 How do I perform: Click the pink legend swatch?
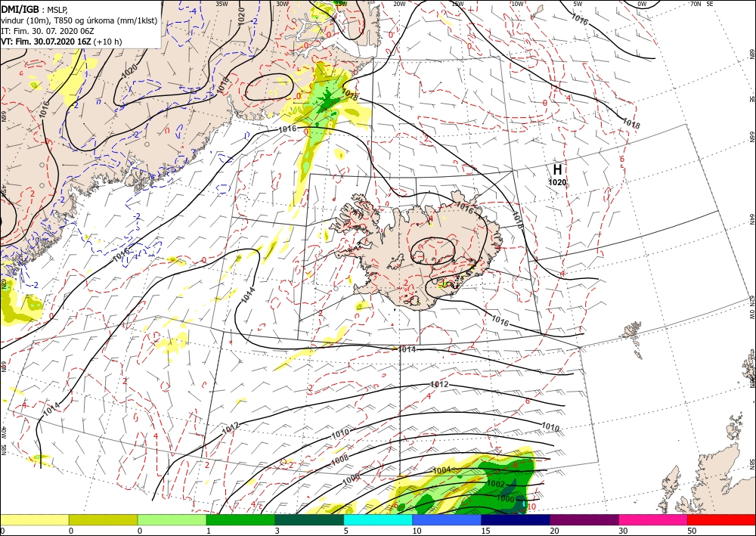pos(653,519)
